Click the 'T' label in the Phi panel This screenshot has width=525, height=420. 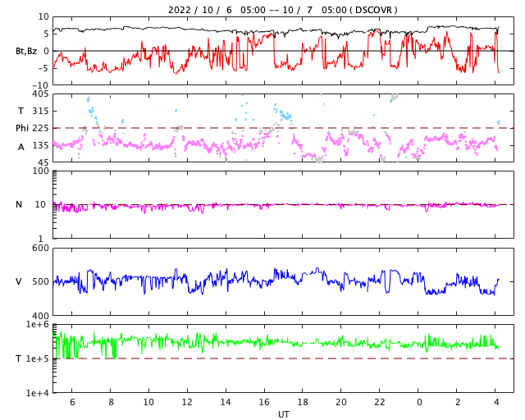click(21, 111)
